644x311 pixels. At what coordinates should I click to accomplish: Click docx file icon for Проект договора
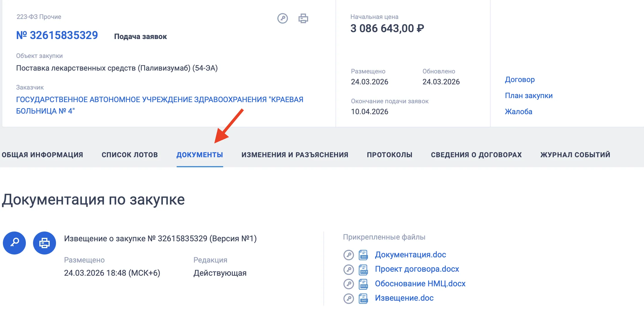(363, 269)
